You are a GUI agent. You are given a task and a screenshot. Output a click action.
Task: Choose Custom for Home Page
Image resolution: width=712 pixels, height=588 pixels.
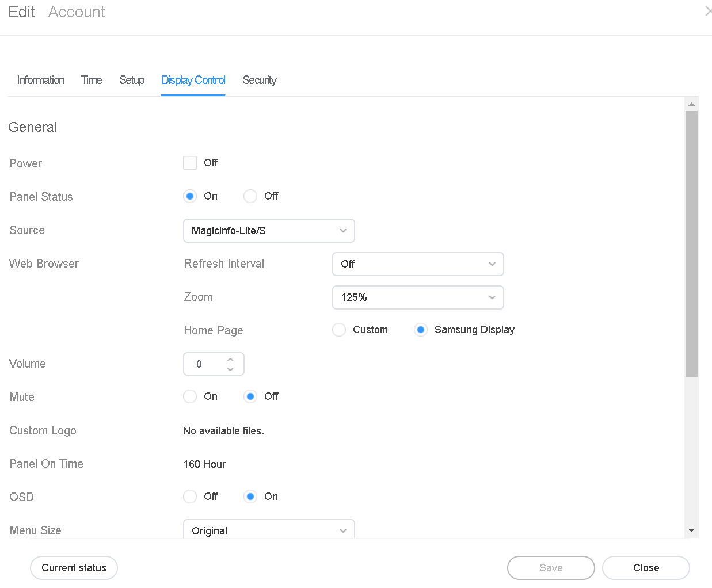[x=339, y=330]
